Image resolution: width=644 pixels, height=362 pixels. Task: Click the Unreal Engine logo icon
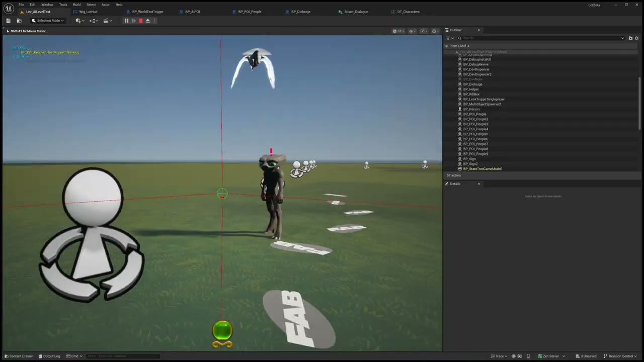tap(9, 8)
